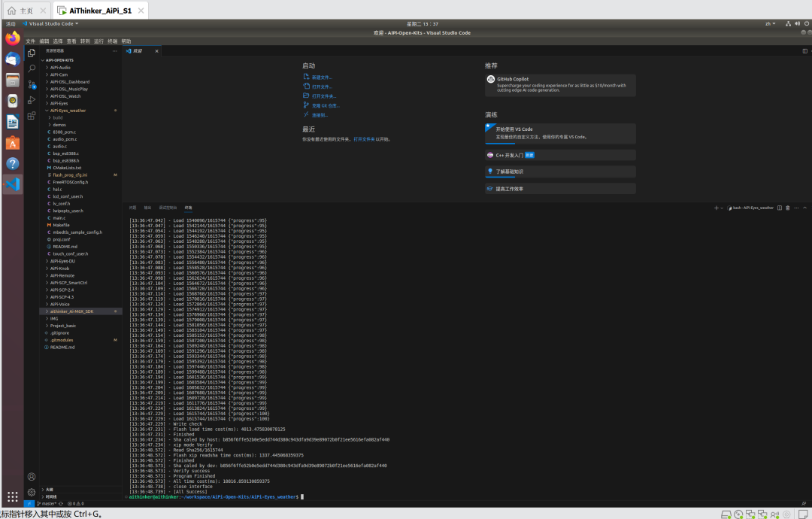Click the Accounts icon in activity bar
Image resolution: width=812 pixels, height=519 pixels.
pos(32,477)
